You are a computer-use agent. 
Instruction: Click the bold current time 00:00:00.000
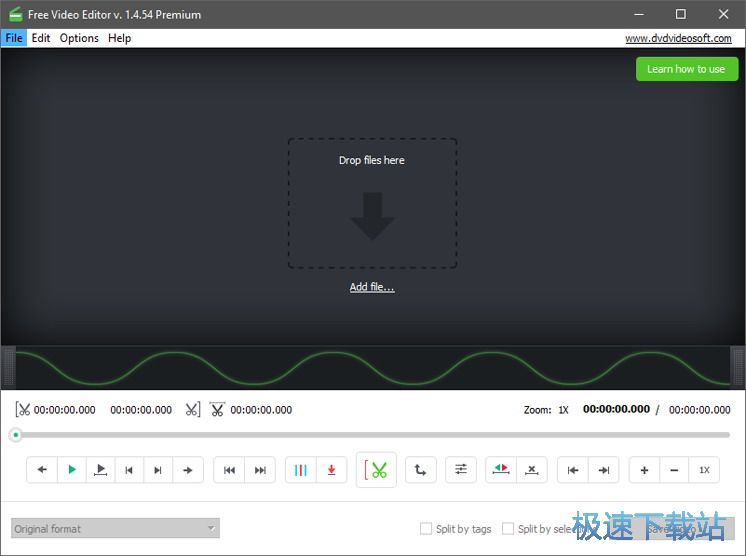click(x=616, y=409)
